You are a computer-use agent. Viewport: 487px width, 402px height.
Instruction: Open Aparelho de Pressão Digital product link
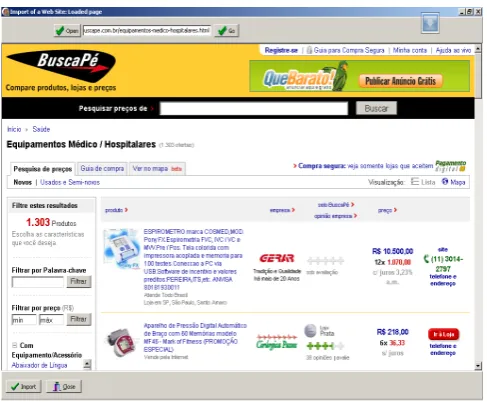[195, 337]
